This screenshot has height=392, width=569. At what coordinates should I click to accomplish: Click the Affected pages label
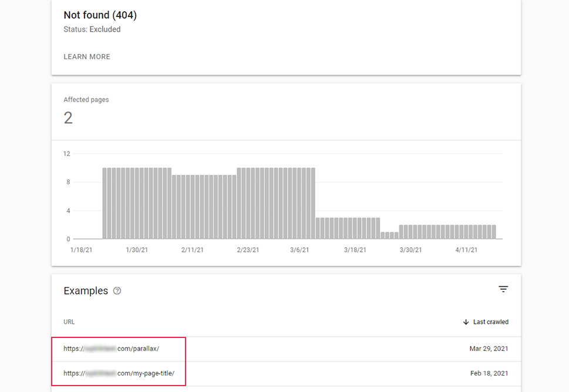click(x=86, y=100)
